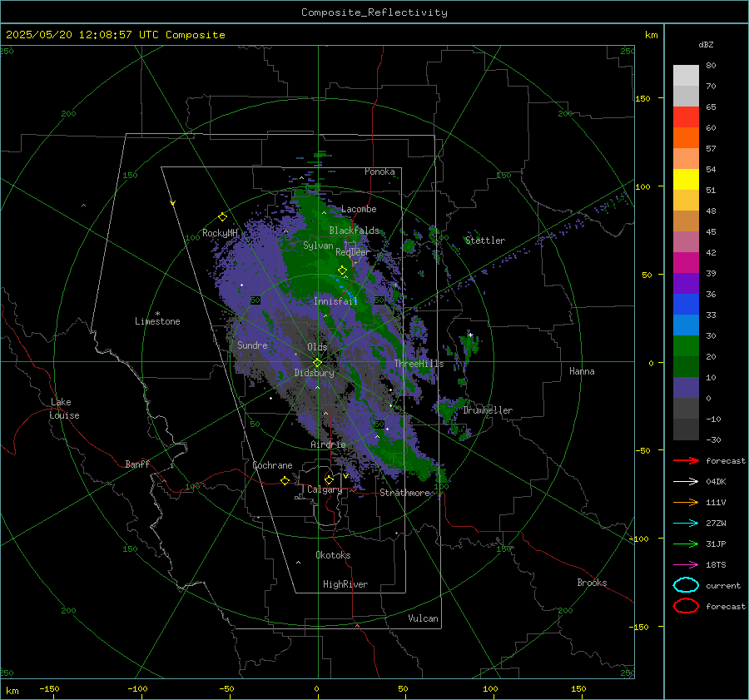The width and height of the screenshot is (749, 700).
Task: Click the Drumheller city label
Action: pos(488,410)
